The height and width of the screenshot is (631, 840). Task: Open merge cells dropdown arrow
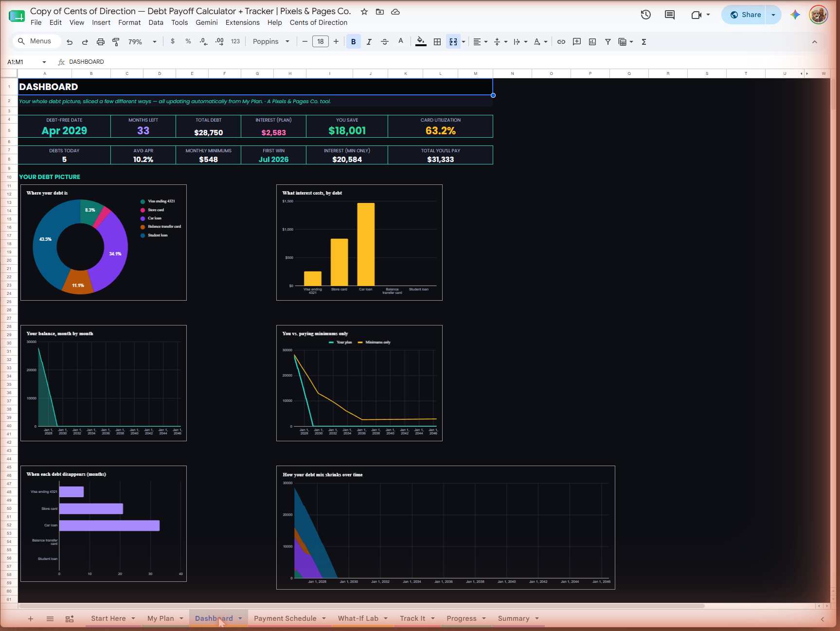tap(464, 42)
